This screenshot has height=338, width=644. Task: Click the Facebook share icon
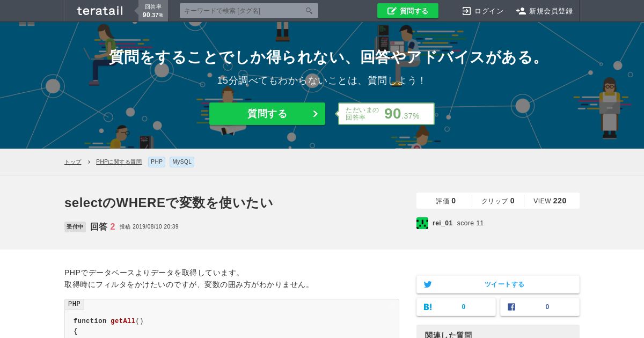[511, 307]
